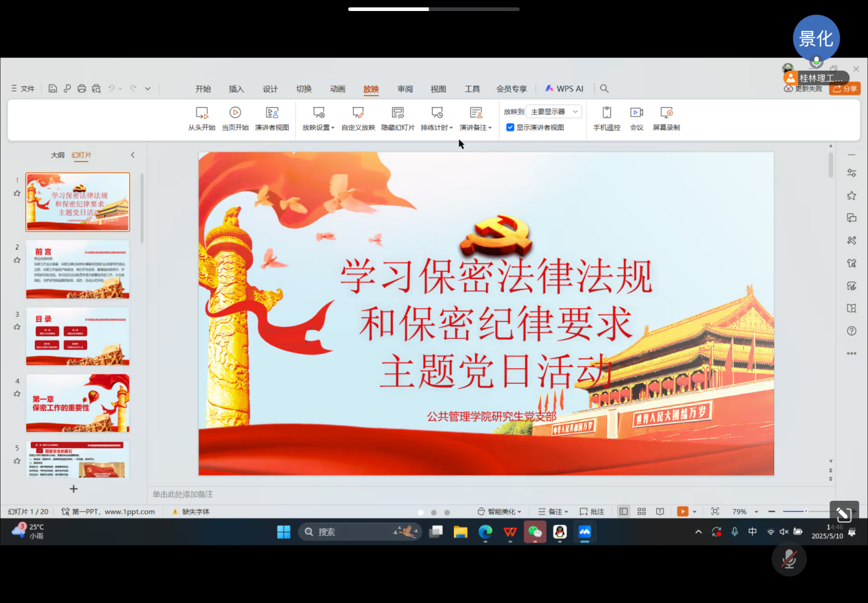This screenshot has height=603, width=868.
Task: Adjust the zoom slider in status bar
Action: pos(806,512)
